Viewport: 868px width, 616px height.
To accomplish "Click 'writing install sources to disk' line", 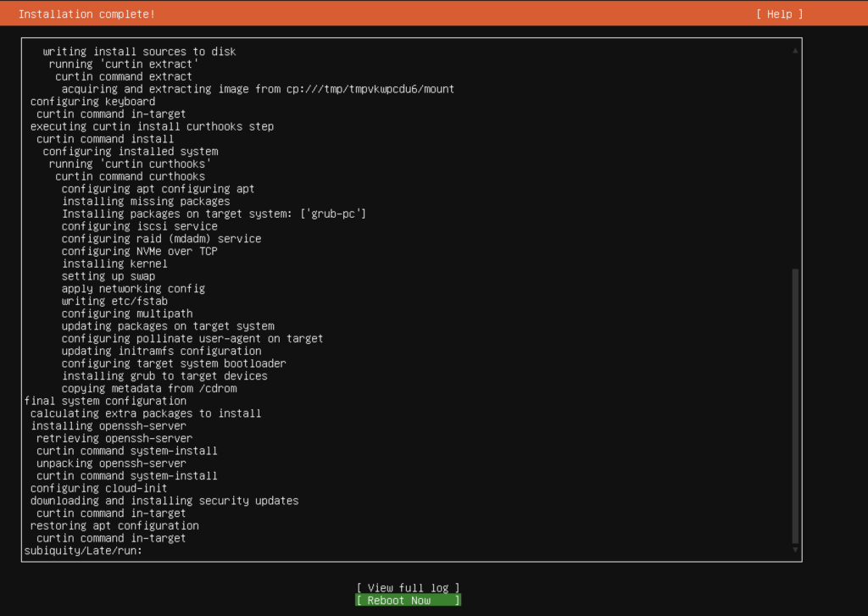I will pyautogui.click(x=139, y=52).
